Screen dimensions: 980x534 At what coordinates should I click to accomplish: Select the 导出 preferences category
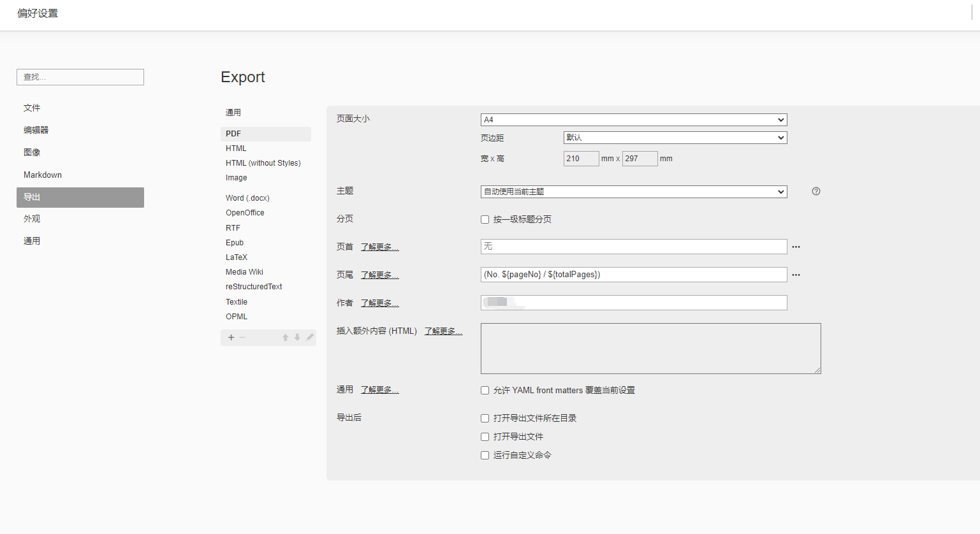80,197
